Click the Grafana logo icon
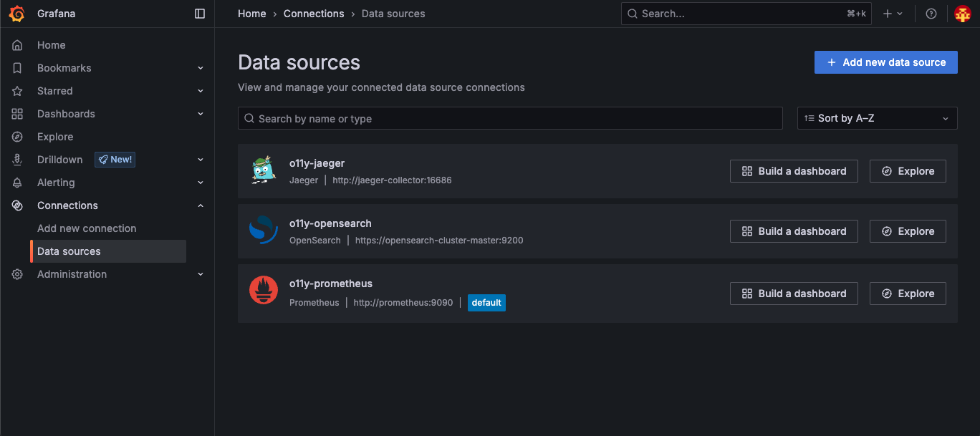The image size is (980, 436). (x=16, y=14)
